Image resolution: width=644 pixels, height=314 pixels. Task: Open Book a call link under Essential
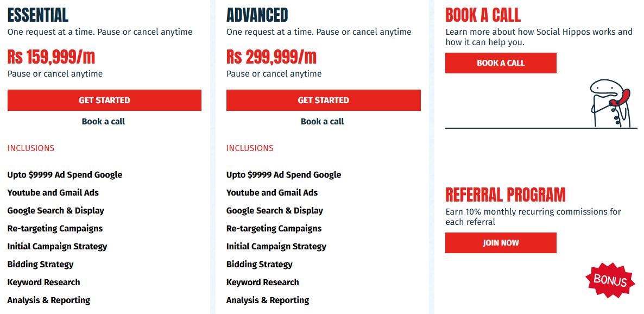(x=103, y=122)
